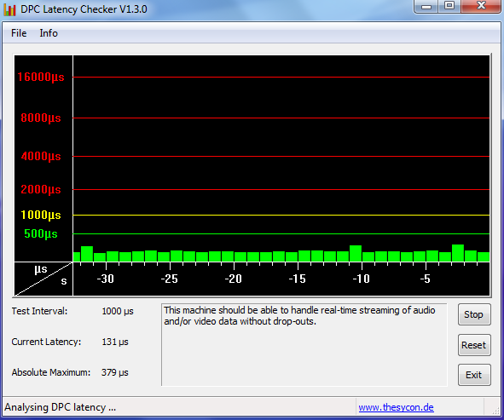Viewport: 504px width, 420px height.
Task: Click inside the status message text box
Action: coord(304,344)
